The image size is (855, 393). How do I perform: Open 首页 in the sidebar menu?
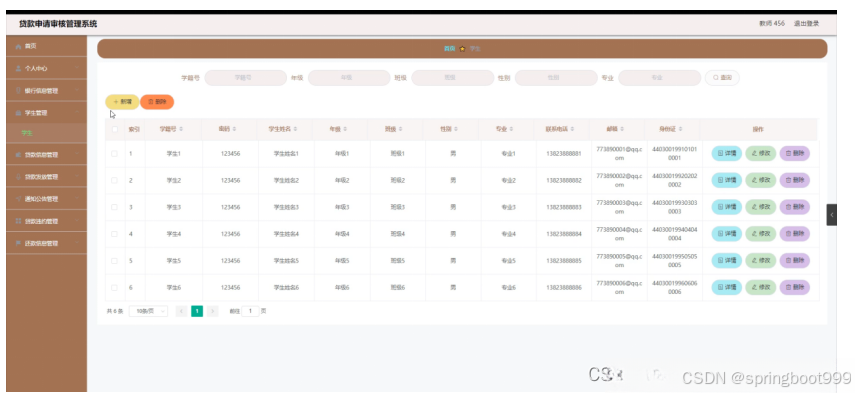pos(46,46)
